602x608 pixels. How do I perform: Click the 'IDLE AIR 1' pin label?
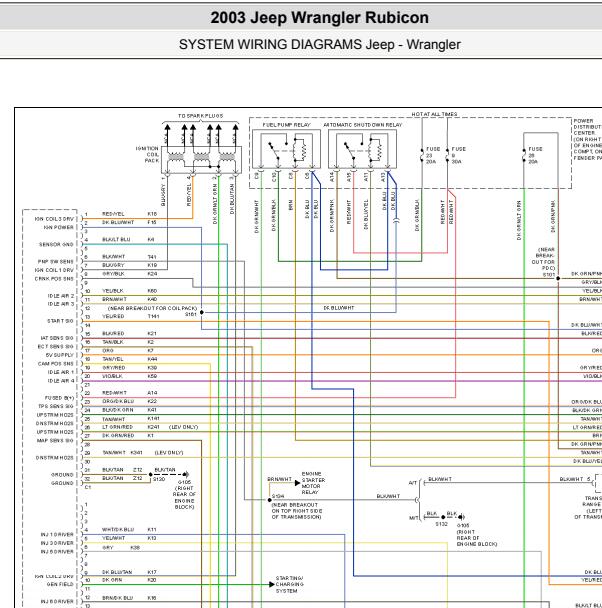61,372
